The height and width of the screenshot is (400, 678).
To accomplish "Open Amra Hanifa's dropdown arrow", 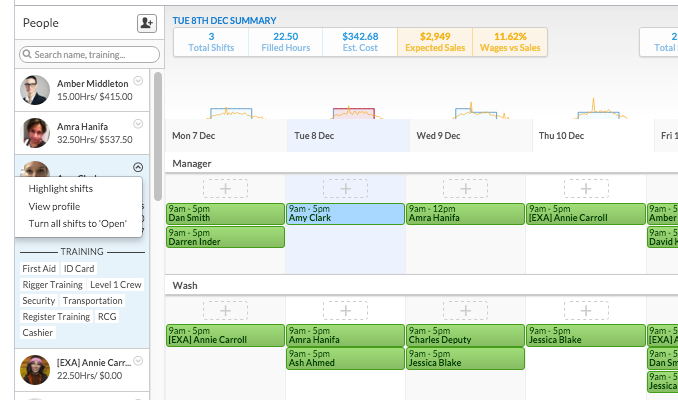I will click(x=138, y=124).
